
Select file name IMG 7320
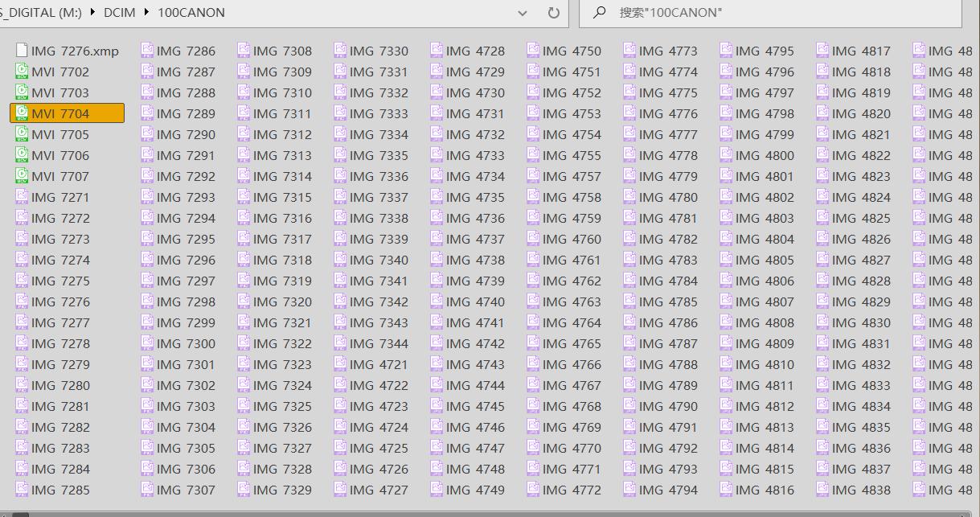click(283, 302)
